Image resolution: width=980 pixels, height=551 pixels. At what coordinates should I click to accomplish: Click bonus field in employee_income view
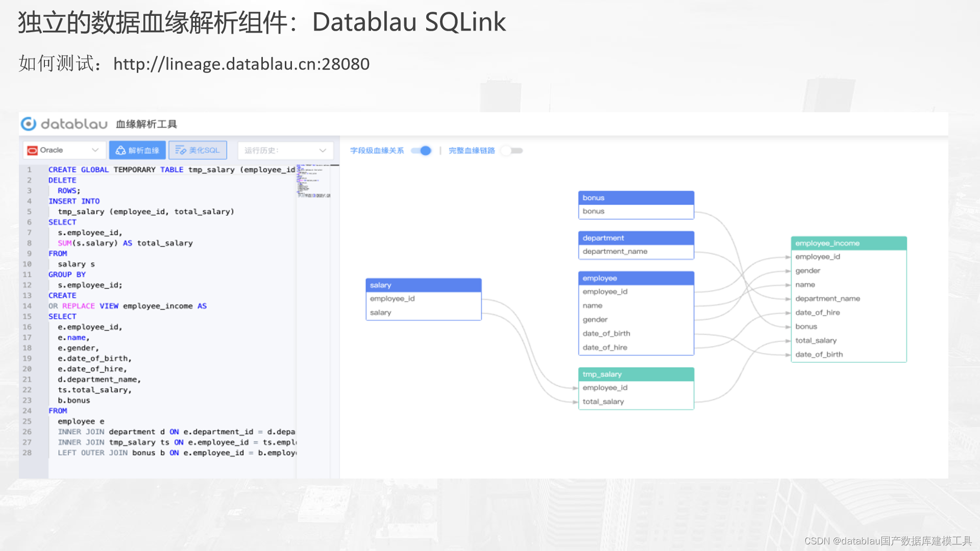849,327
